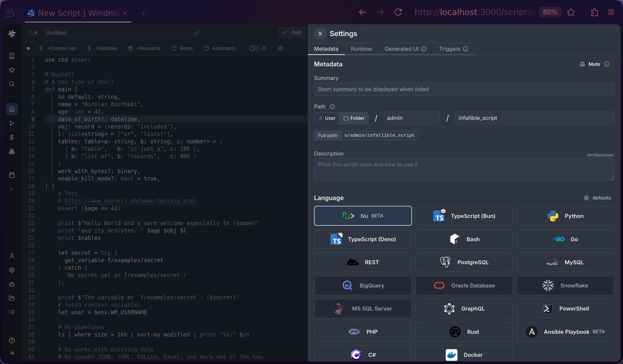Expand the left sidebar with bottom arrow
Image resolution: width=623 pixels, height=364 pixels.
(12, 353)
